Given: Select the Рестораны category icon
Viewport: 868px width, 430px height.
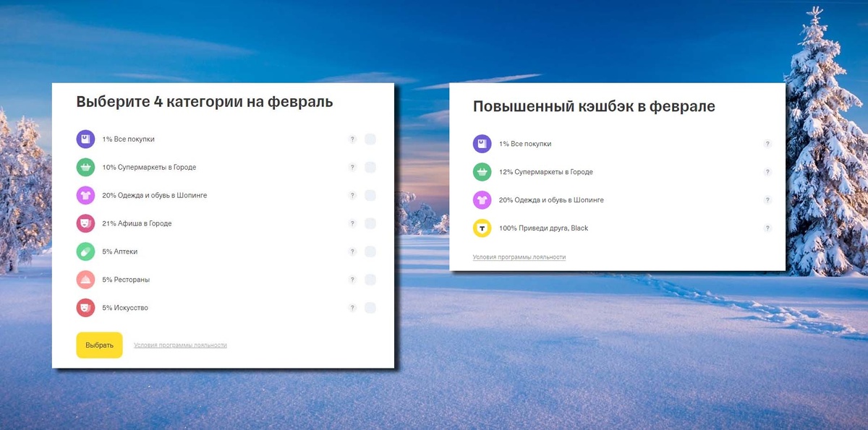Looking at the screenshot, I should (x=85, y=280).
